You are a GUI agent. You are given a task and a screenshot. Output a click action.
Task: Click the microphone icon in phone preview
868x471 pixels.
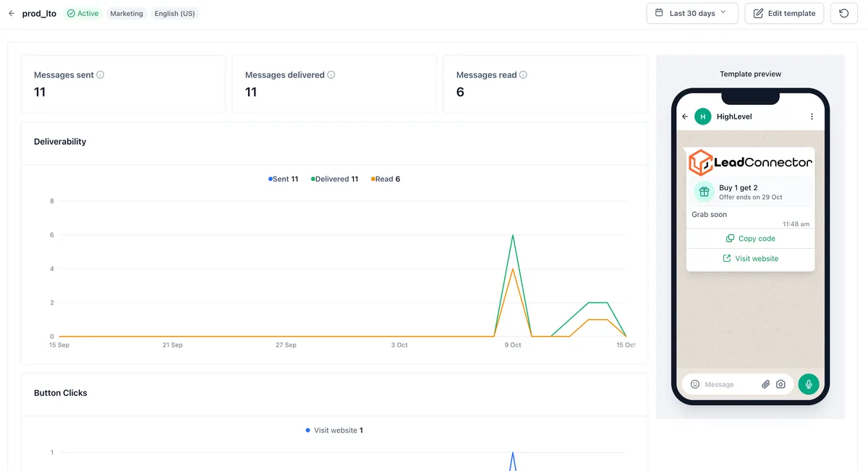pyautogui.click(x=809, y=384)
